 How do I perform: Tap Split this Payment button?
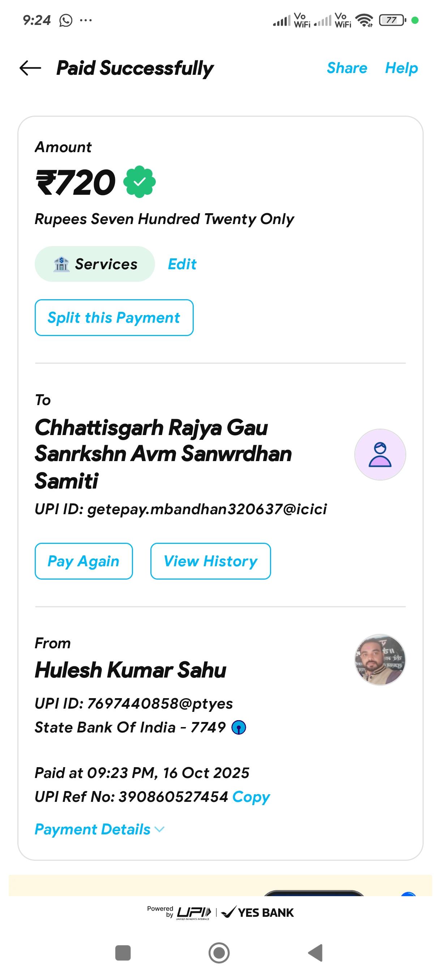(x=114, y=318)
